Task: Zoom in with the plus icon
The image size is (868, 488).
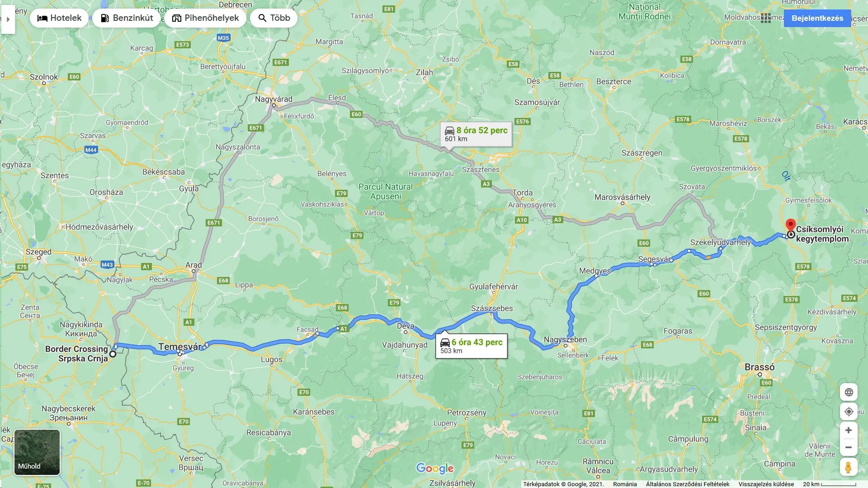Action: (849, 430)
